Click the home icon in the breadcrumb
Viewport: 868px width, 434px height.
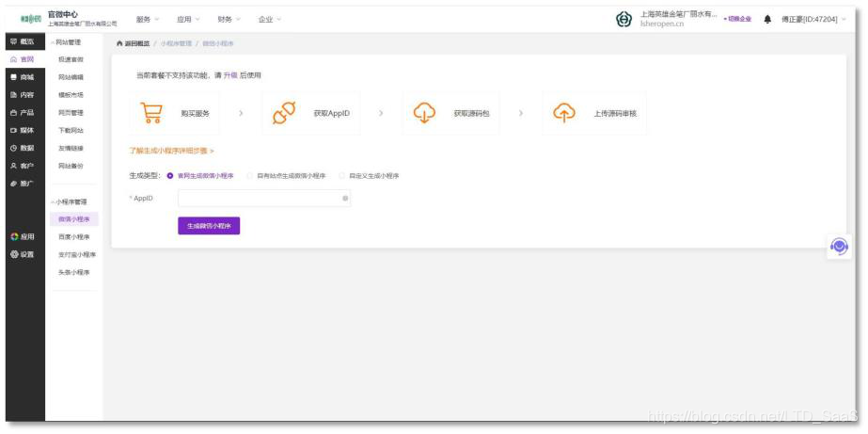pyautogui.click(x=119, y=43)
